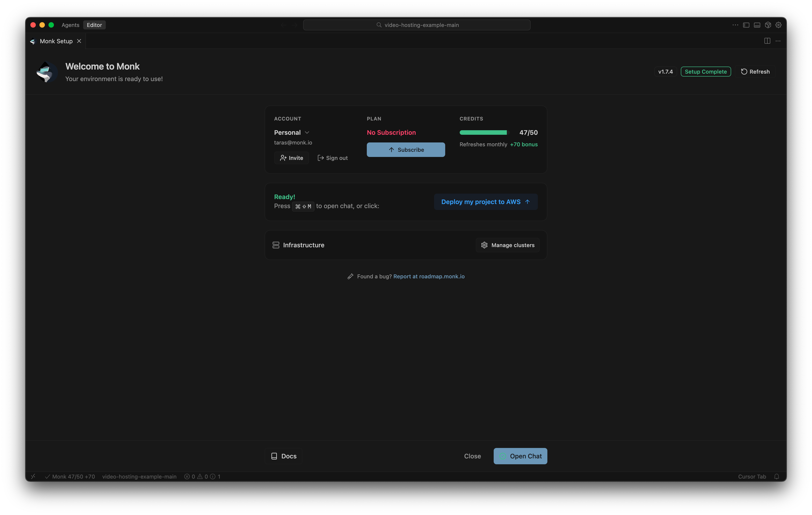This screenshot has height=515, width=812.
Task: Toggle the primary sidebar layout icon
Action: [746, 25]
